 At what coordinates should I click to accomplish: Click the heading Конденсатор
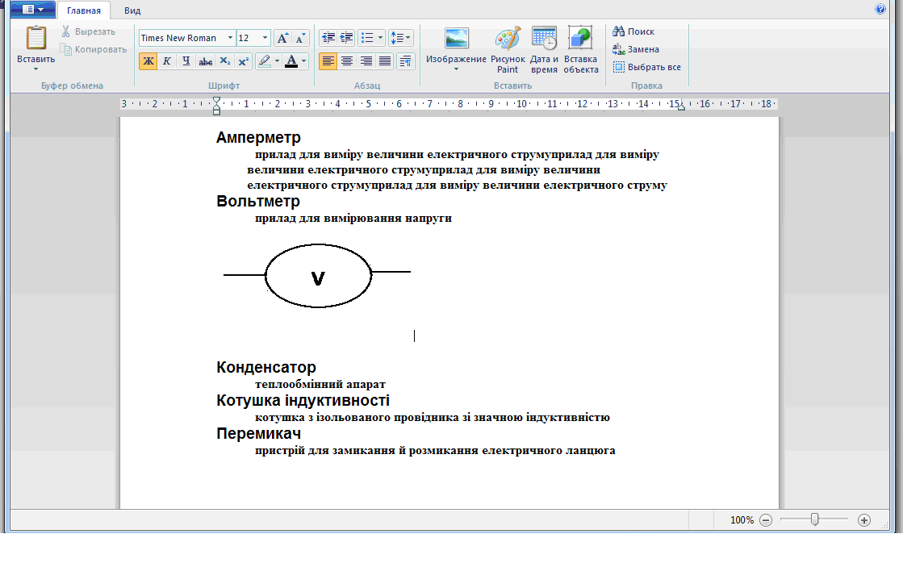[x=266, y=367]
